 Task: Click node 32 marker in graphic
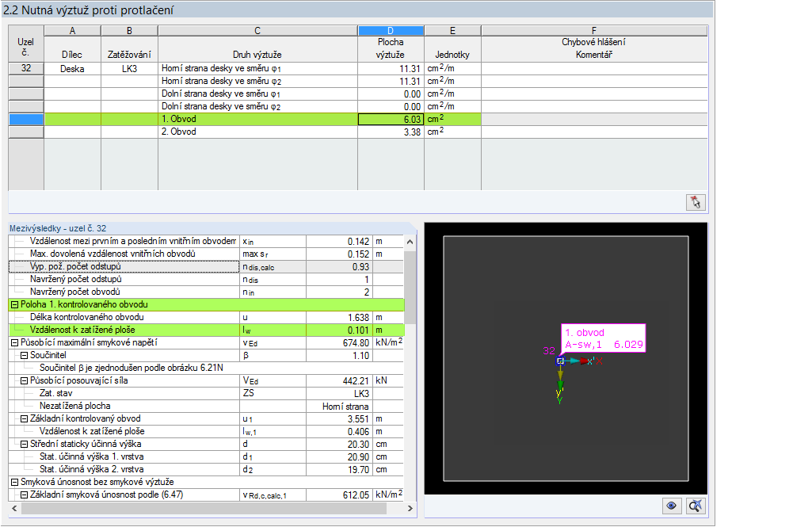point(560,361)
